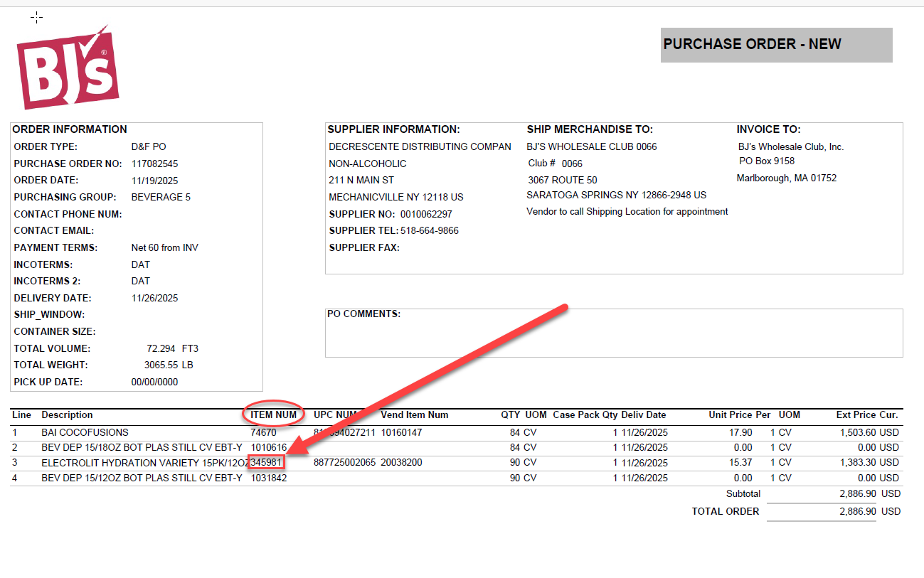The height and width of the screenshot is (578, 924).
Task: Click highlighted item number 345981
Action: coord(267,463)
